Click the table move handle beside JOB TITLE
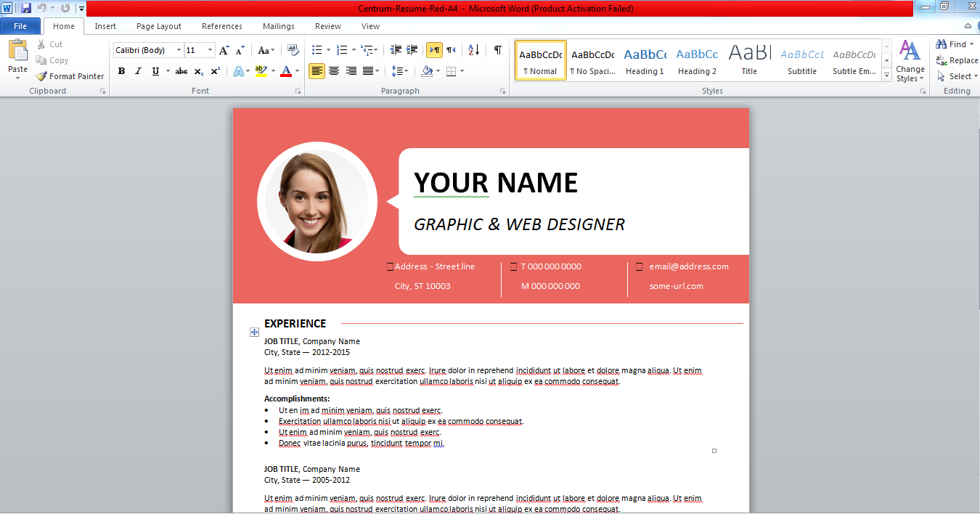 pyautogui.click(x=254, y=332)
